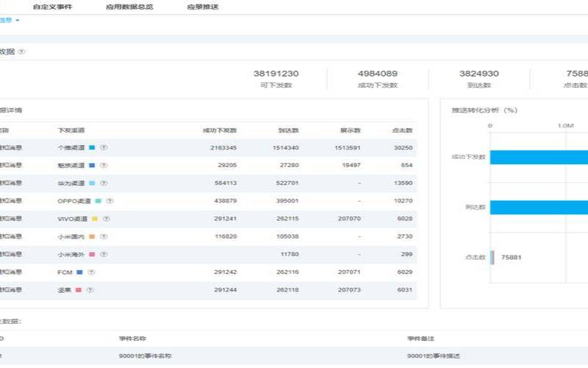
Task: Click the 小米国内 channel name
Action: tap(71, 236)
